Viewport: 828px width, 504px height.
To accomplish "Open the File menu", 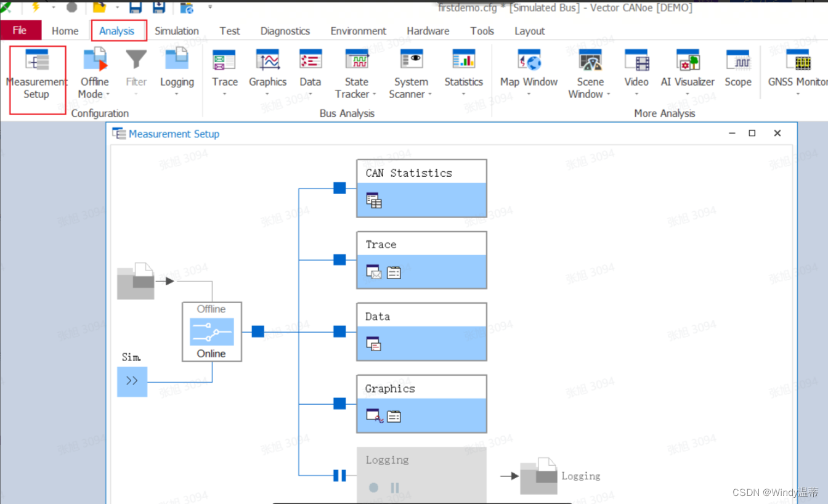I will pos(20,30).
